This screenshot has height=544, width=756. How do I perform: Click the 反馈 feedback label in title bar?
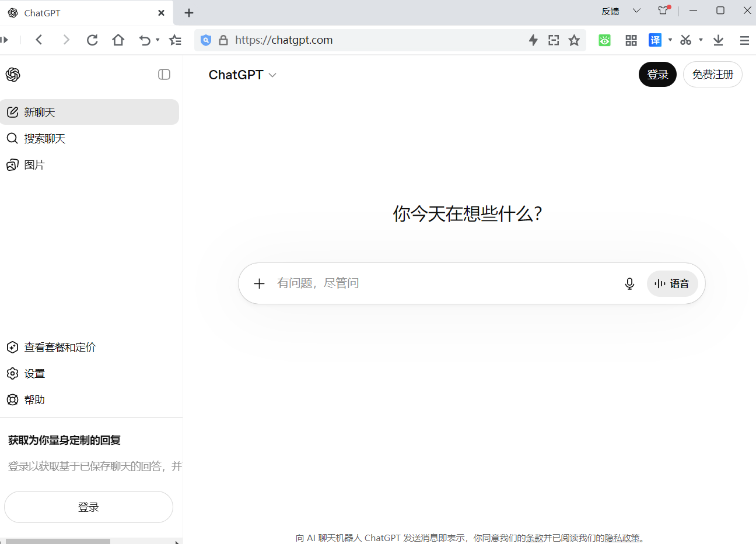610,11
